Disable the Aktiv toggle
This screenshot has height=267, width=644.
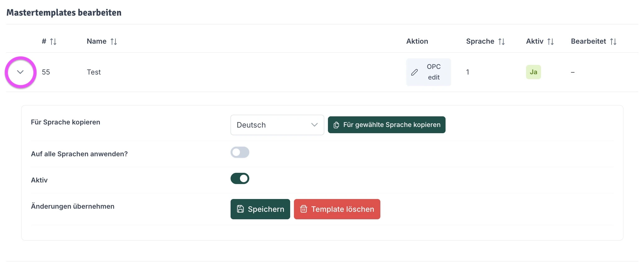240,178
